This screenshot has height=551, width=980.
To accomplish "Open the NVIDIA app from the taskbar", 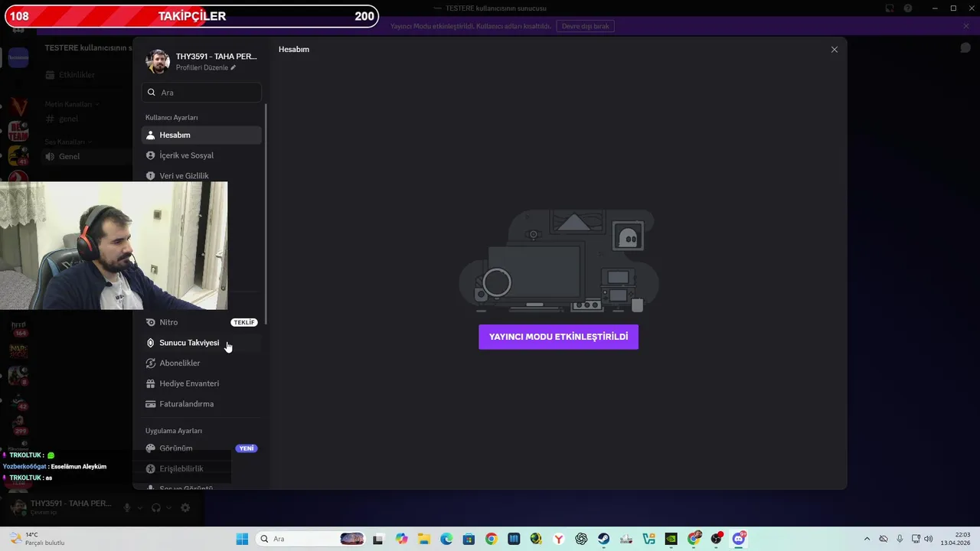I will point(671,539).
